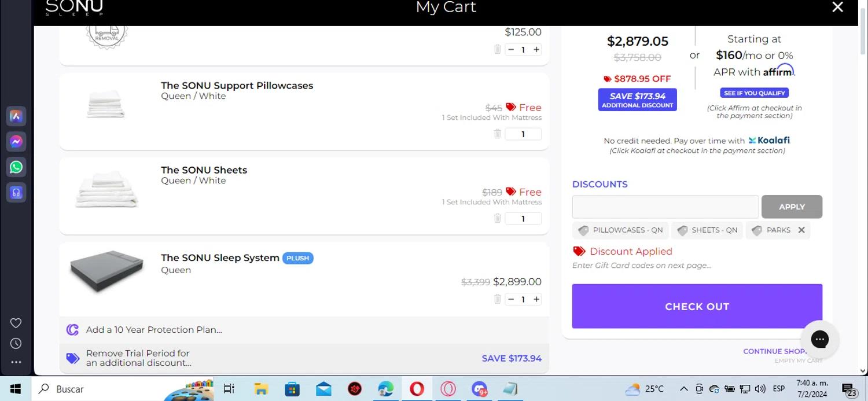Click PILLOWCASES - QN discount tag
Image resolution: width=868 pixels, height=401 pixels.
pyautogui.click(x=620, y=230)
